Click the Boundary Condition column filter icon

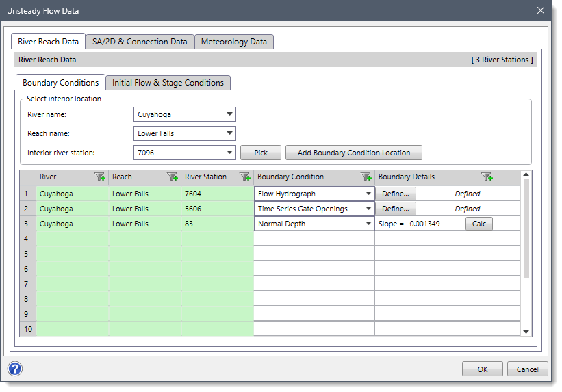[366, 177]
